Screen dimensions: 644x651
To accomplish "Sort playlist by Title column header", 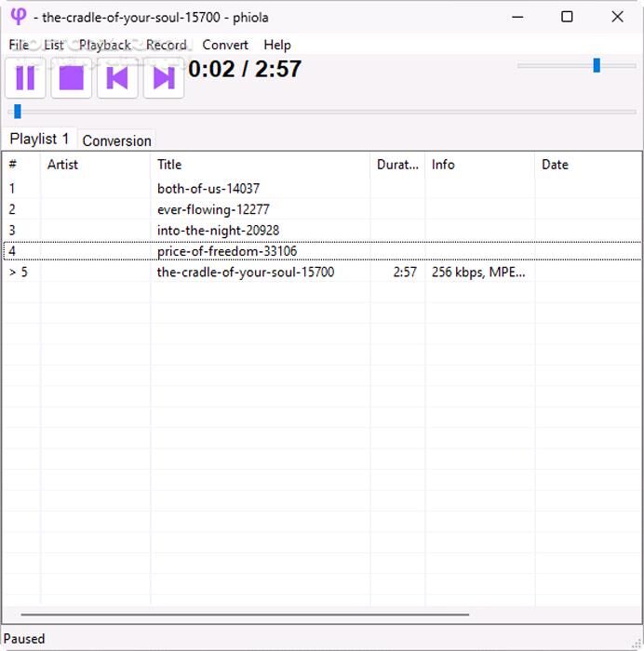I will (169, 165).
